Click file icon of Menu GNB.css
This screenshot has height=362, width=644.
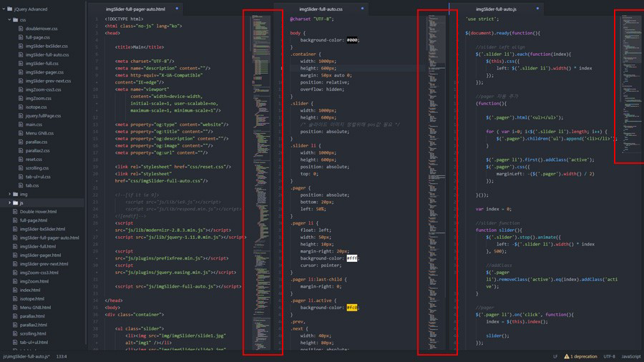tap(21, 133)
